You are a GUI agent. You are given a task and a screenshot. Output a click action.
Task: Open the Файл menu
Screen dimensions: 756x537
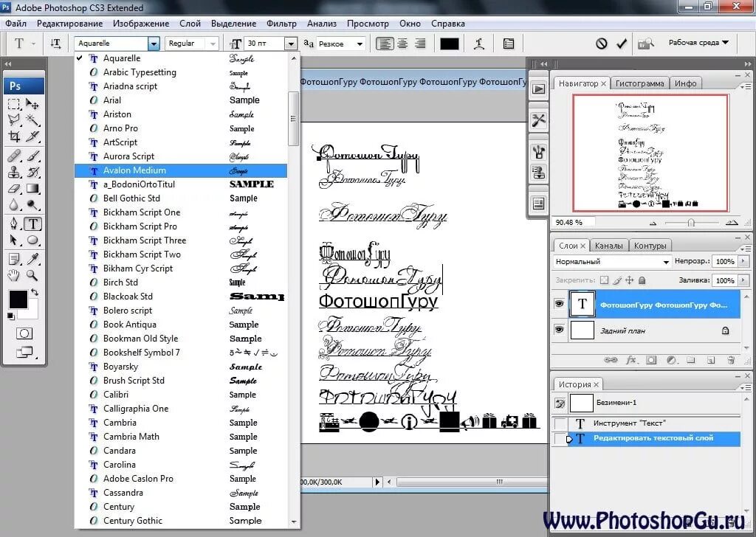pos(16,23)
